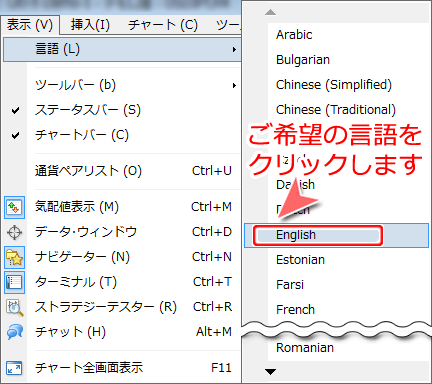Click the ナビゲーター star folder icon
Image resolution: width=432 pixels, height=384 pixels.
click(14, 257)
